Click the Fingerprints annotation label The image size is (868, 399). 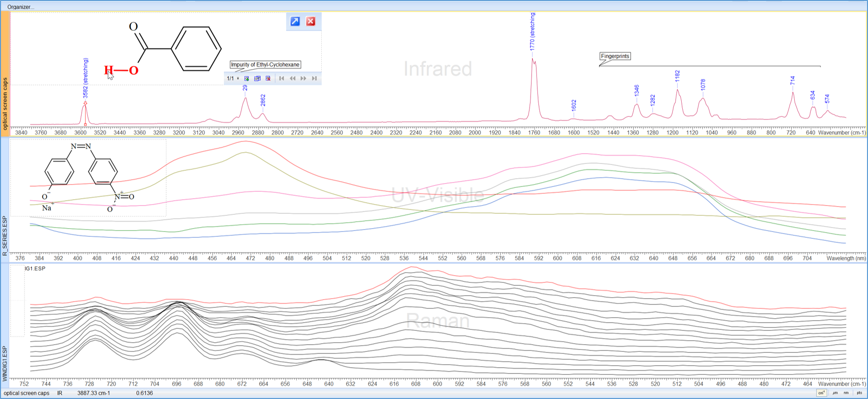615,56
